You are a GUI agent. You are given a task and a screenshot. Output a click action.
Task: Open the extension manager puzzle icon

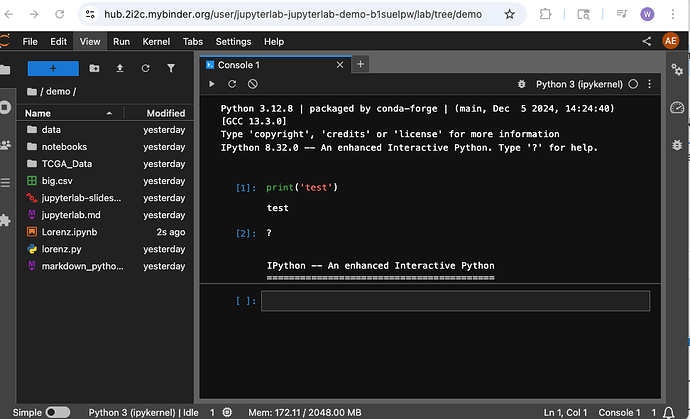(6, 219)
